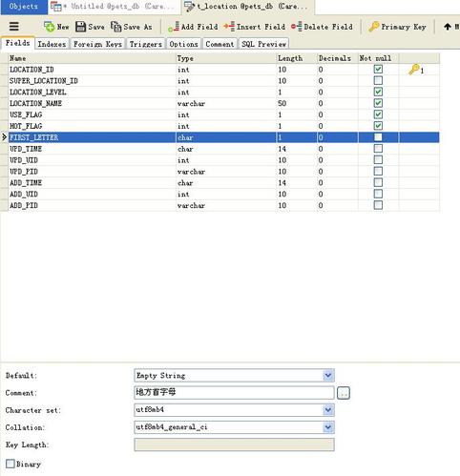460x476 pixels.
Task: Click the Save As icon
Action: tap(116, 27)
